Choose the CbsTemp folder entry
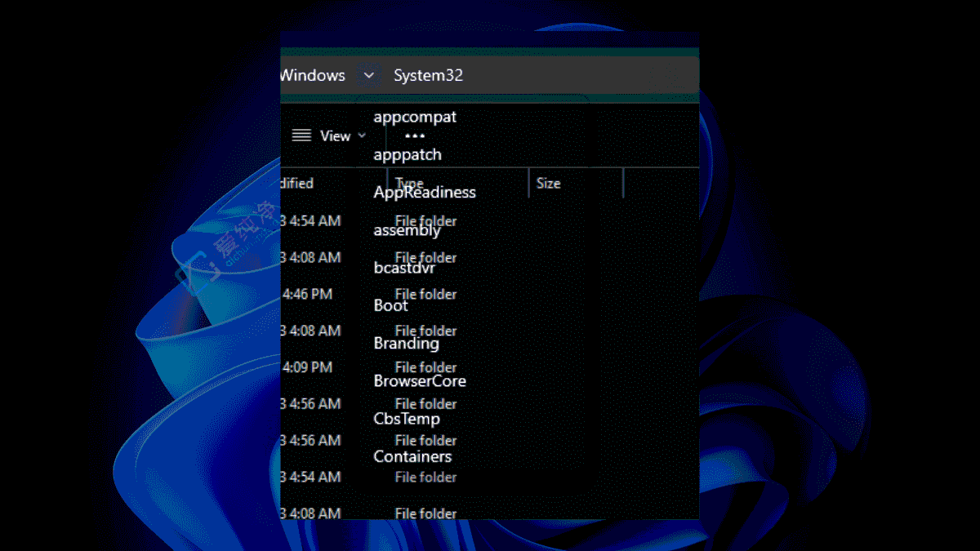This screenshot has height=551, width=980. click(407, 419)
